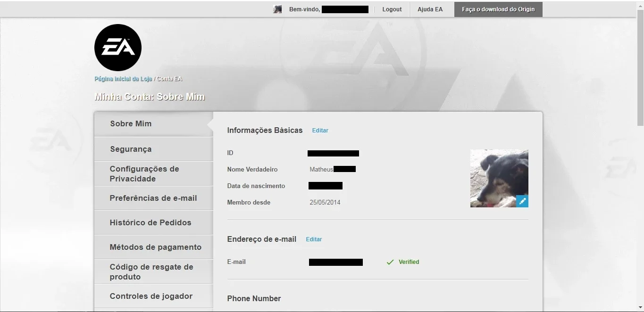The image size is (644, 312).
Task: Click the Data de nascimento label
Action: 256,186
